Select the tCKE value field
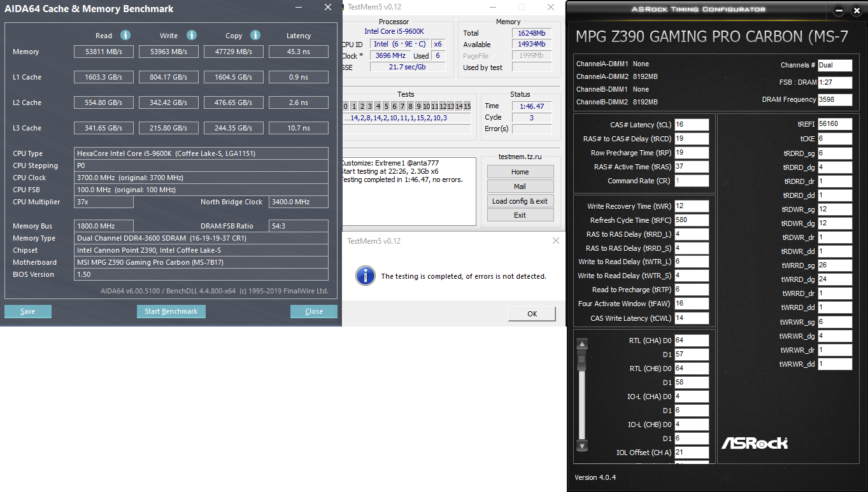Viewport: 868px width, 492px height. 835,139
